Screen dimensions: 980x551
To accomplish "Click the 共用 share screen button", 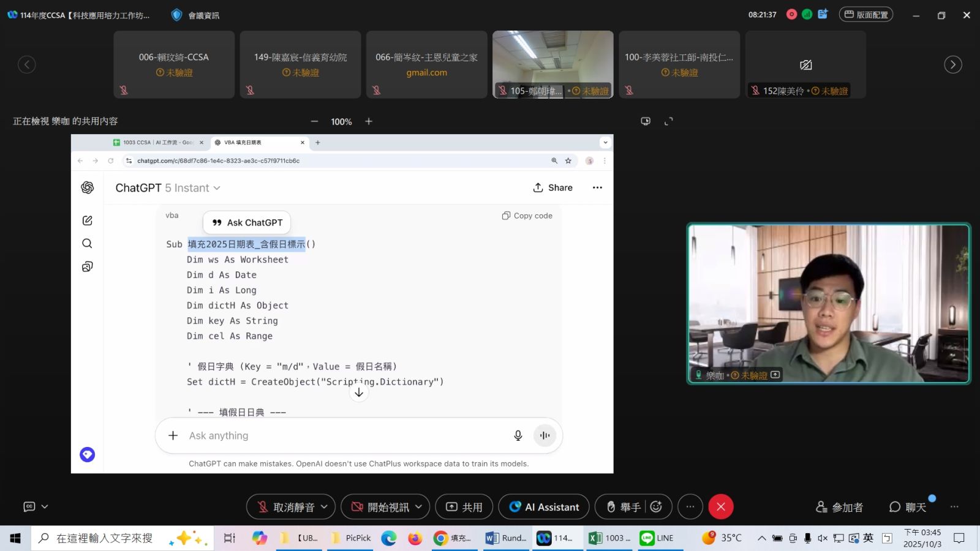I will click(464, 507).
